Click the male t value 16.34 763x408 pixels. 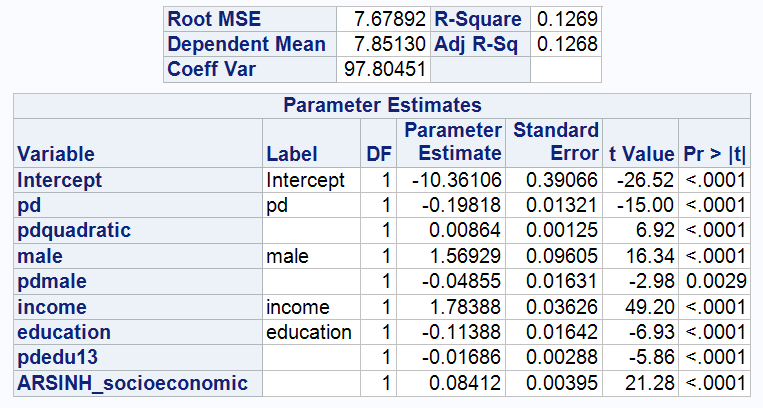pyautogui.click(x=641, y=256)
